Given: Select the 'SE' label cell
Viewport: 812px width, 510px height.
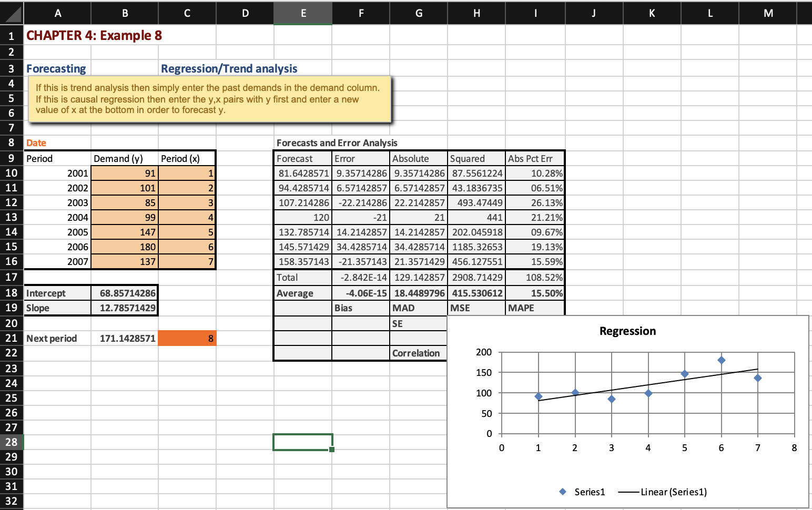Looking at the screenshot, I should [419, 323].
